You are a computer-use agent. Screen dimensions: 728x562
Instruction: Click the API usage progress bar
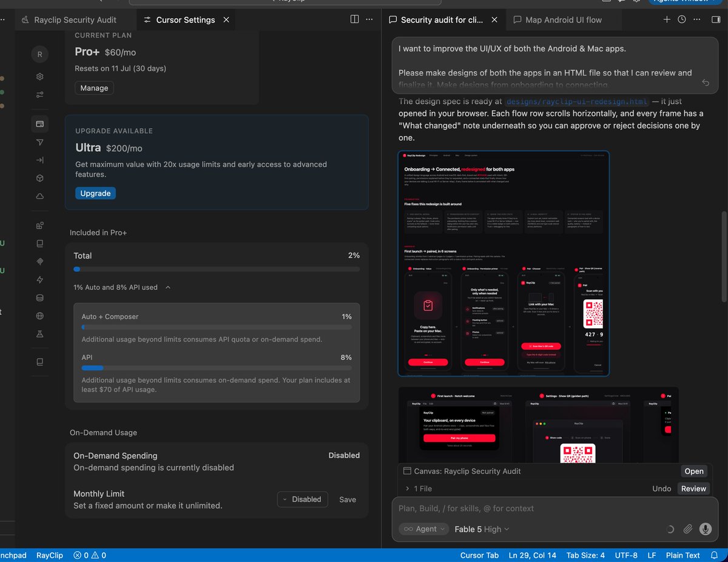pos(217,368)
